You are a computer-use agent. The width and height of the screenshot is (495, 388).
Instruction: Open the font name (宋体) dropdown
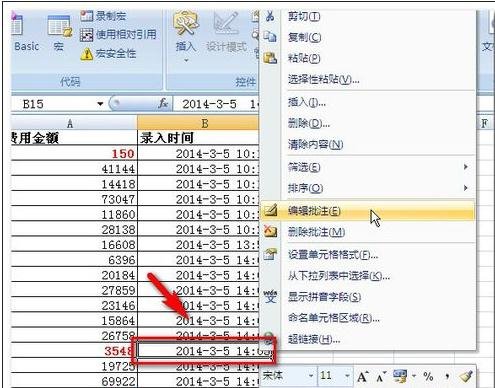[x=311, y=376]
